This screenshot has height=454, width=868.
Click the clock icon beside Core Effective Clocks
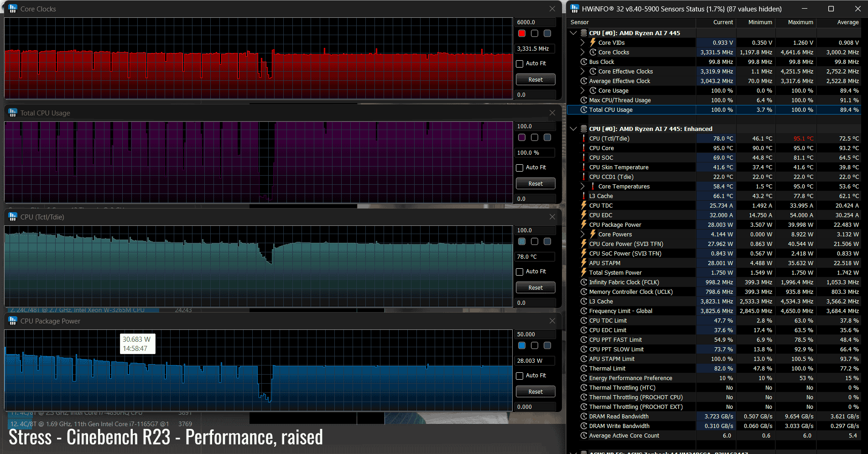593,71
